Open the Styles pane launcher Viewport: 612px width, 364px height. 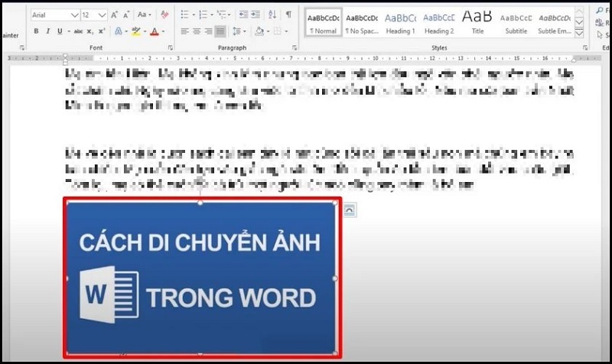pyautogui.click(x=585, y=47)
